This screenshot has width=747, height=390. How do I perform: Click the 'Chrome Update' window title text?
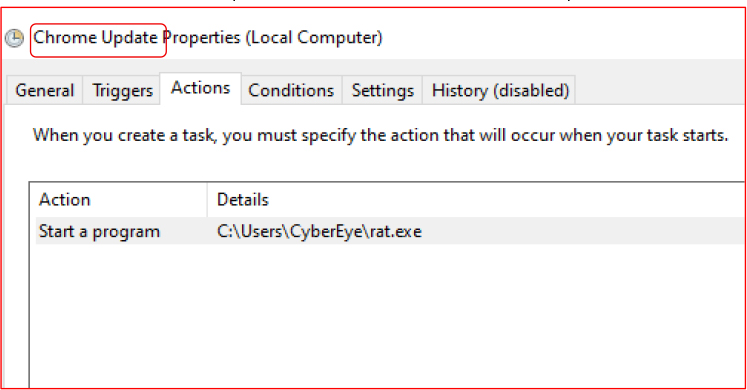coord(95,38)
